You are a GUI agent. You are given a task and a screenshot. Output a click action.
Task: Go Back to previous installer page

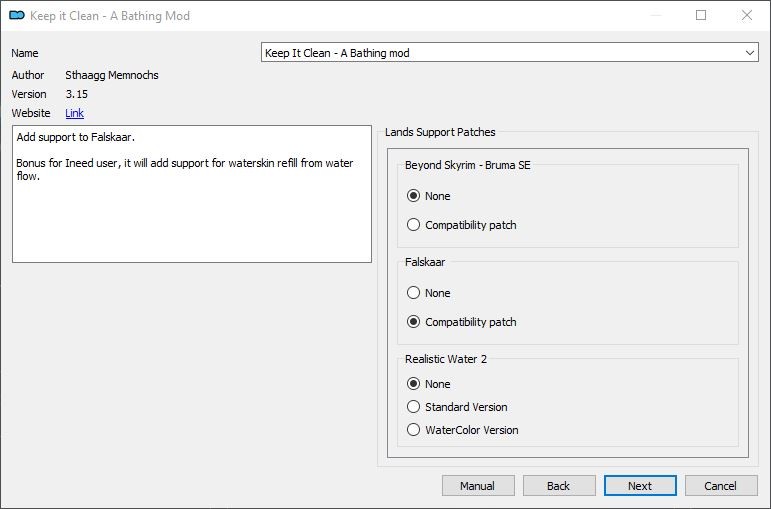point(559,486)
